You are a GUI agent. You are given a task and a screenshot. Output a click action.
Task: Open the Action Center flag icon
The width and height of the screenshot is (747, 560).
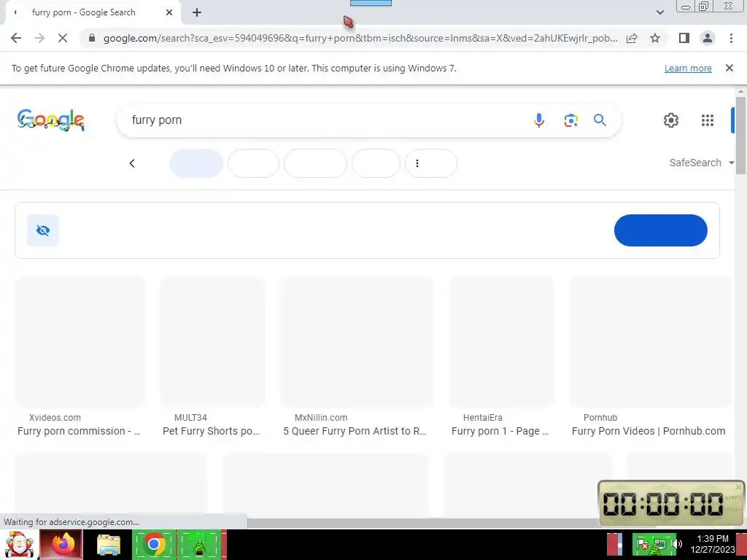point(642,544)
